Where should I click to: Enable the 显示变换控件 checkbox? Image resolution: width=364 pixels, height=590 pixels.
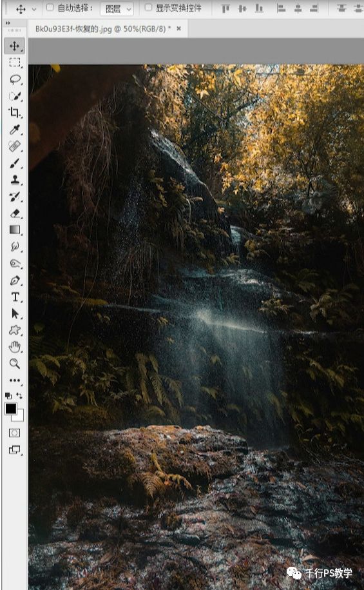pyautogui.click(x=149, y=8)
